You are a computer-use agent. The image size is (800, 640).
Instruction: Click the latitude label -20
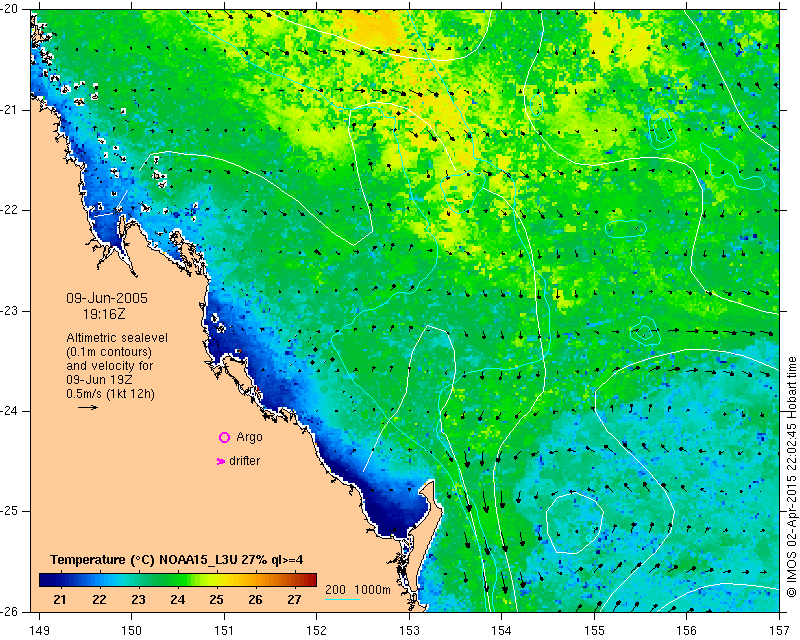pyautogui.click(x=9, y=10)
